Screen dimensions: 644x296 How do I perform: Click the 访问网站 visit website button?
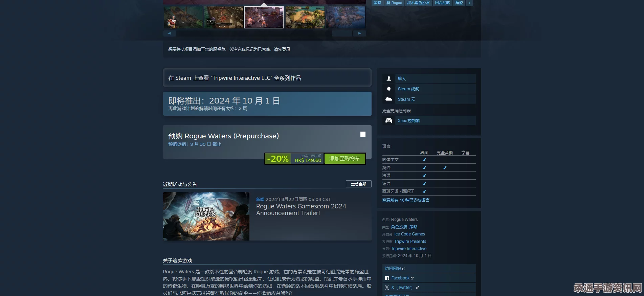click(x=429, y=269)
